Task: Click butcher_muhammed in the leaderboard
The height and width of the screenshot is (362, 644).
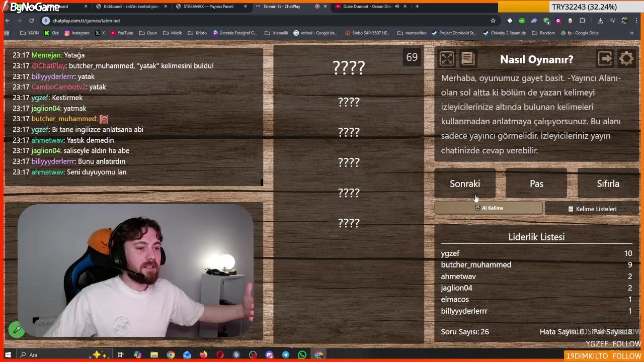Action: (x=476, y=265)
